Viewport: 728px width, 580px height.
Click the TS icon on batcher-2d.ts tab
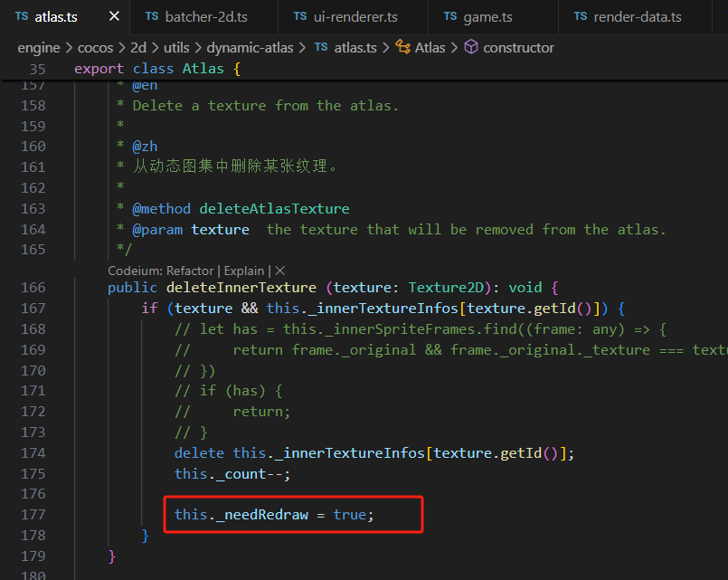point(152,16)
